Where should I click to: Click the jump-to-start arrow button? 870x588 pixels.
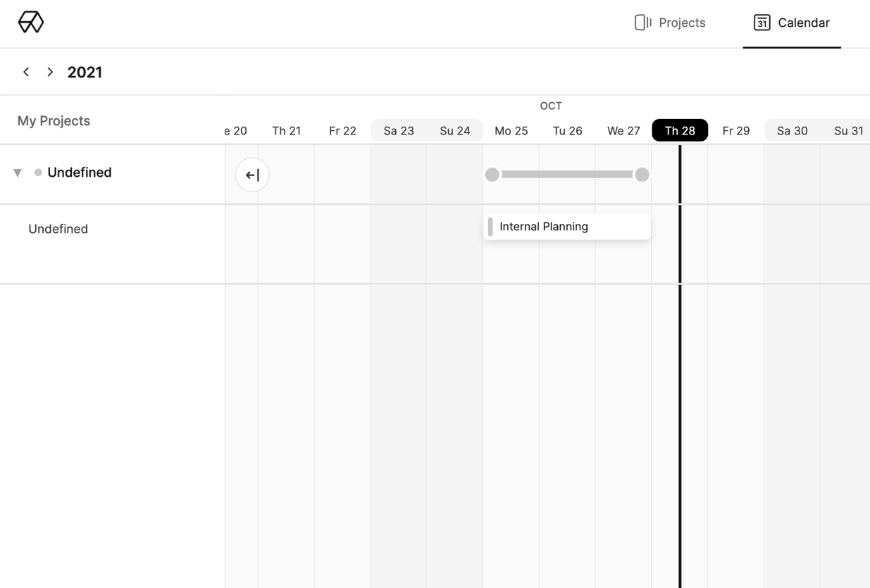point(252,175)
